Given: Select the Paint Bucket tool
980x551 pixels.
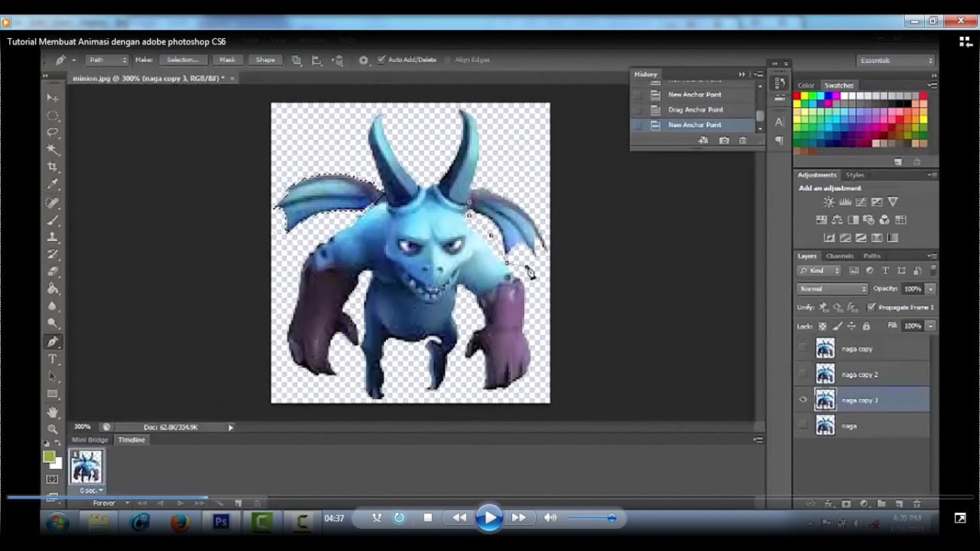Looking at the screenshot, I should [53, 289].
